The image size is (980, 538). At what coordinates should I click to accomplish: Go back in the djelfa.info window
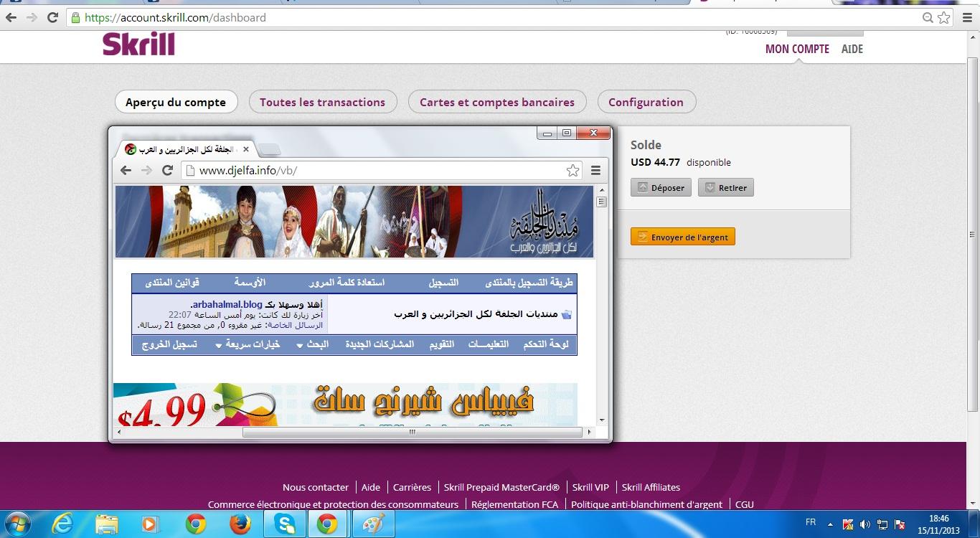126,170
